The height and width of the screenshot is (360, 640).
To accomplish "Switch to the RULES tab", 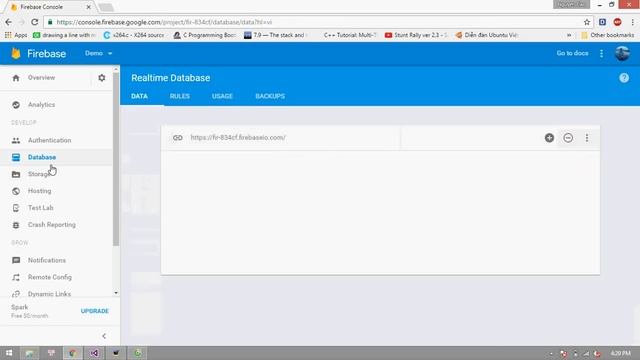I will [x=180, y=96].
